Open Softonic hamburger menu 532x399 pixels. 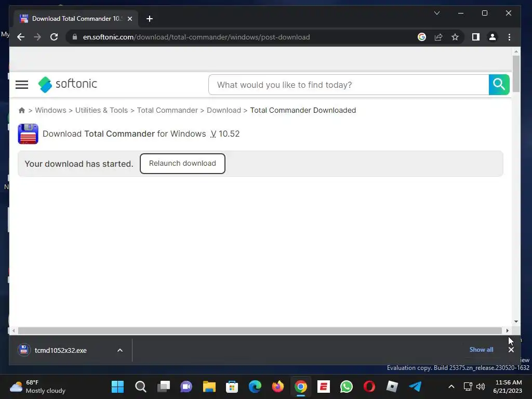pyautogui.click(x=22, y=85)
